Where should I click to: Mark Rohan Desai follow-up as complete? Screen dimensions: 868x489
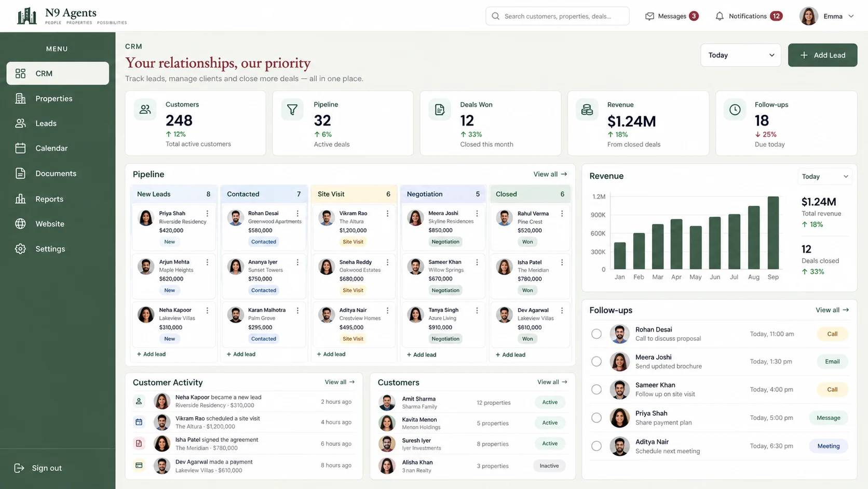pyautogui.click(x=596, y=334)
